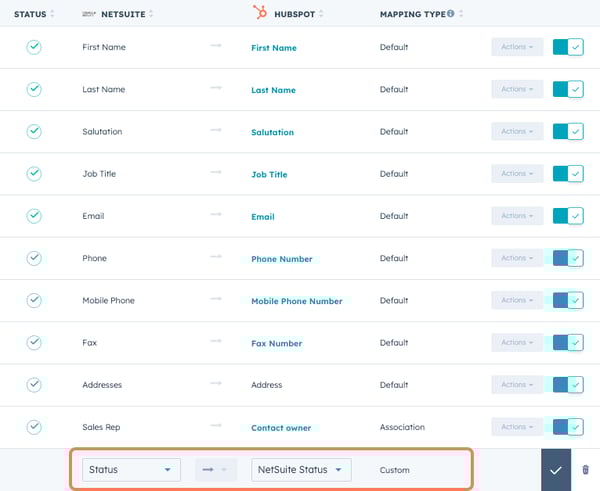Open the Actions dropdown for Mobile Phone
The image size is (600, 491).
click(x=517, y=300)
